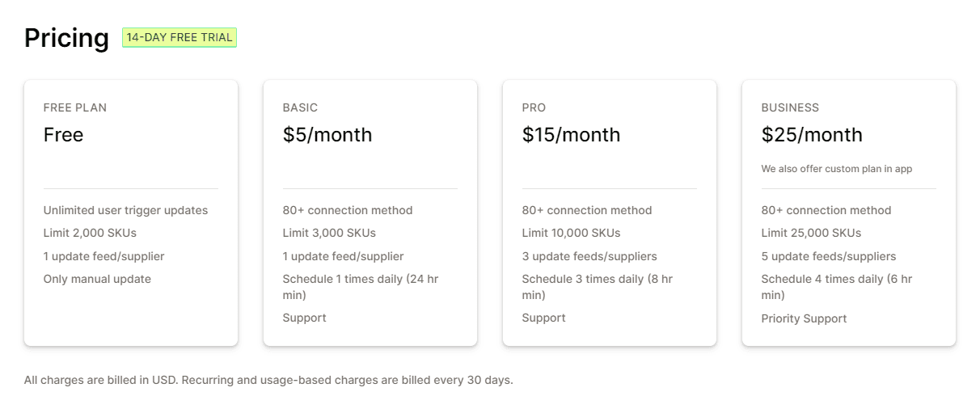
Task: Click 'Limit 3,000 SKUs' in Basic plan
Action: (x=329, y=233)
